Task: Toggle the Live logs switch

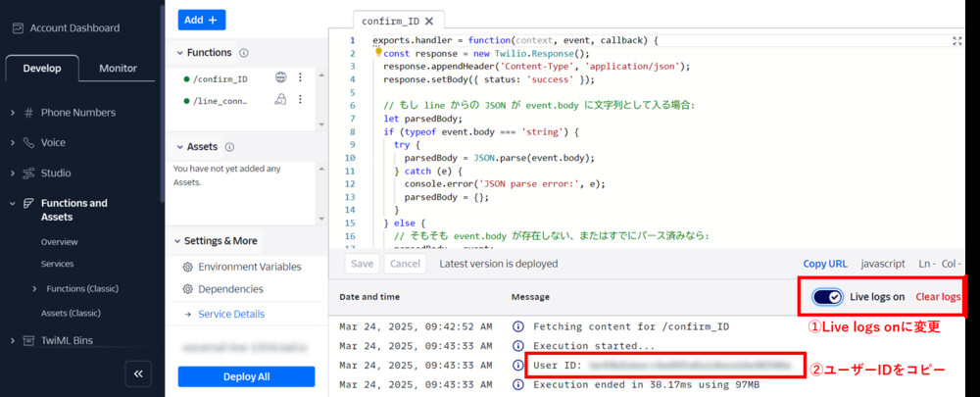Action: [x=828, y=297]
